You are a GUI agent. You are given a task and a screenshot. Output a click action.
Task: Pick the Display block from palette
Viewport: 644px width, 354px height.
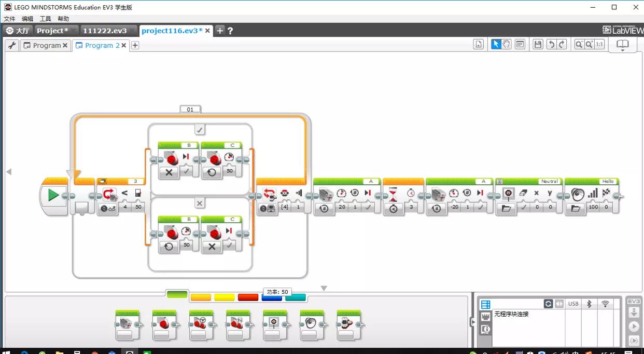(275, 324)
